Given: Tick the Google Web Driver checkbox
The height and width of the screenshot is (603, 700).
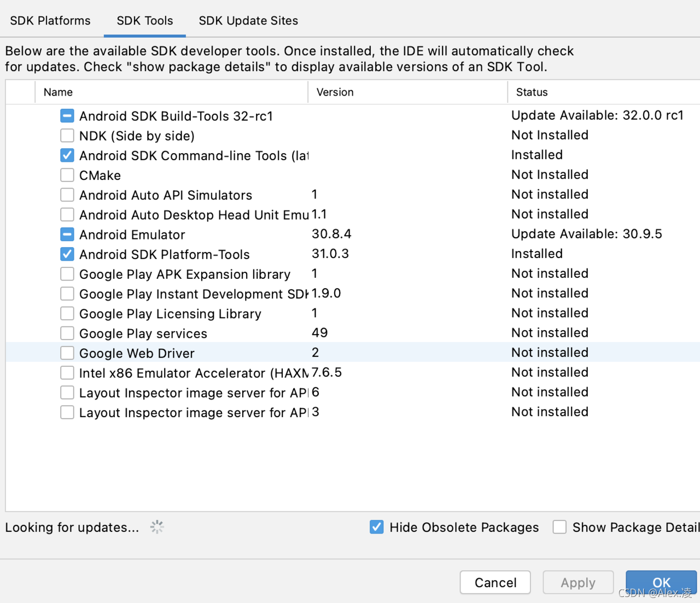Looking at the screenshot, I should [67, 353].
